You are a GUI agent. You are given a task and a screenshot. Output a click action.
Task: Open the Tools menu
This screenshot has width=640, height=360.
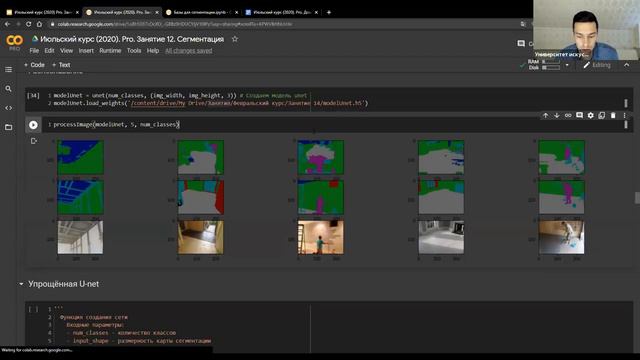coord(134,51)
